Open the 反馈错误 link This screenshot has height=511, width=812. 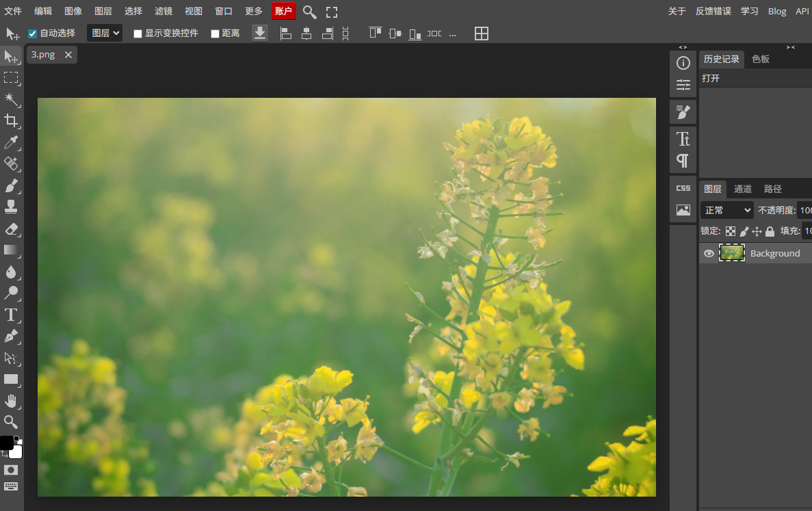(x=713, y=11)
